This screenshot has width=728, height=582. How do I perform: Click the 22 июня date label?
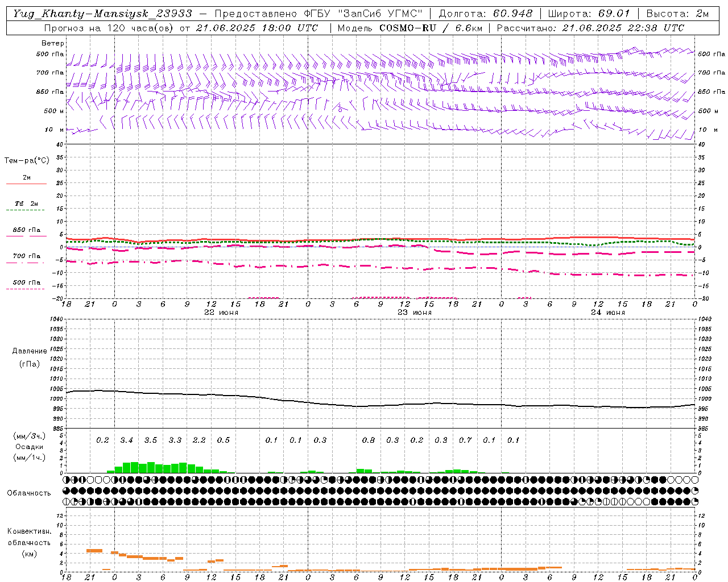pos(221,313)
